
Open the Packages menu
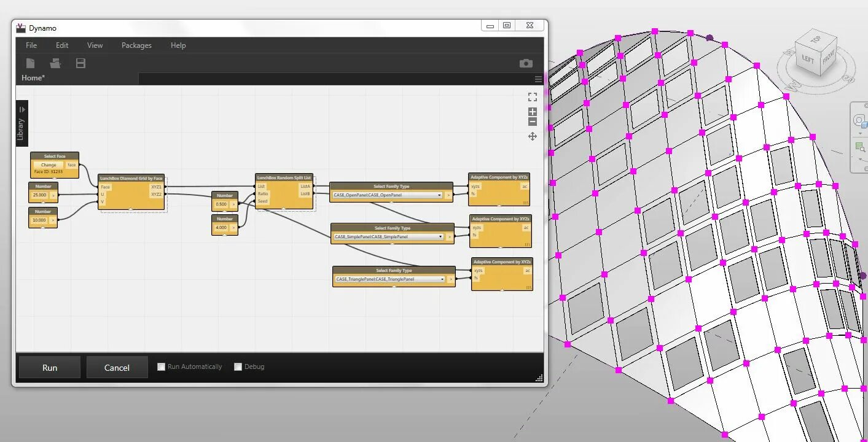(136, 45)
